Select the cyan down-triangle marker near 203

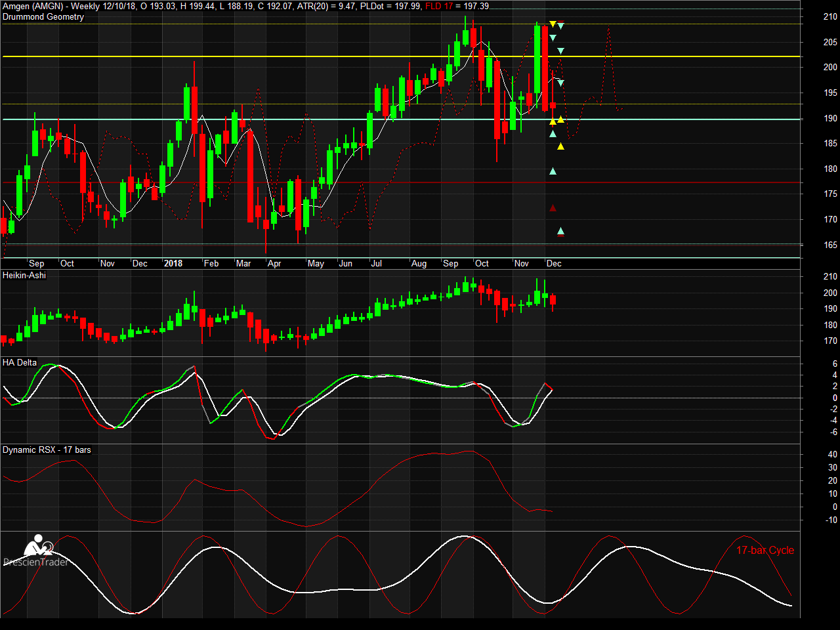click(560, 51)
